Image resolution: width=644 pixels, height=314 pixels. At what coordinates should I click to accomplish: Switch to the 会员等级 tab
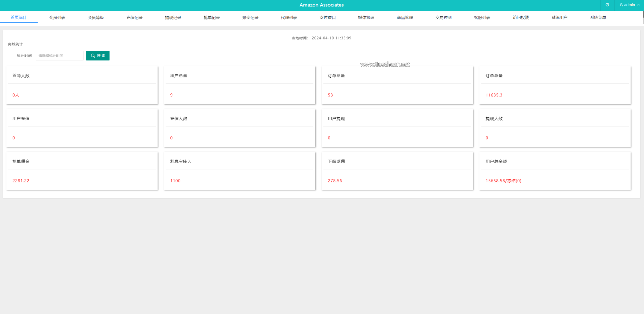point(96,17)
